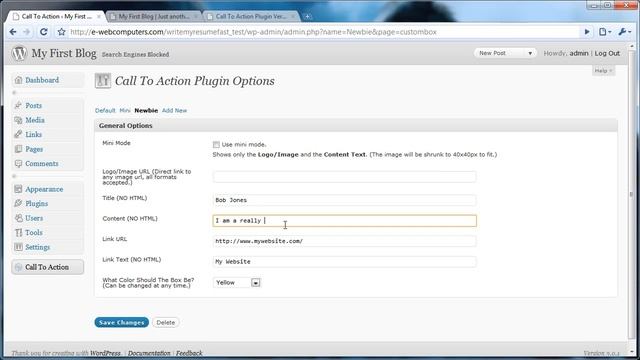This screenshot has height=360, width=640.
Task: Click the Plugins plug icon
Action: click(18, 203)
